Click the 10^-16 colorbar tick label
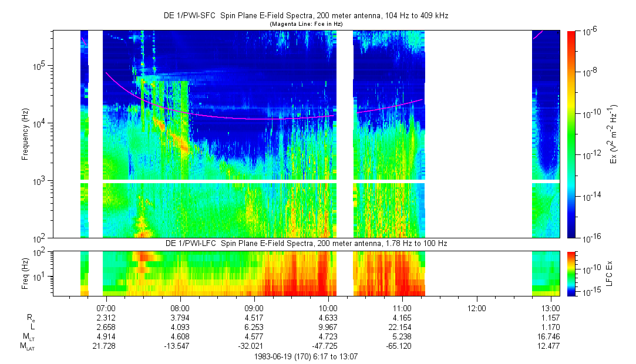Screen dimensions: 636x364 (591, 239)
